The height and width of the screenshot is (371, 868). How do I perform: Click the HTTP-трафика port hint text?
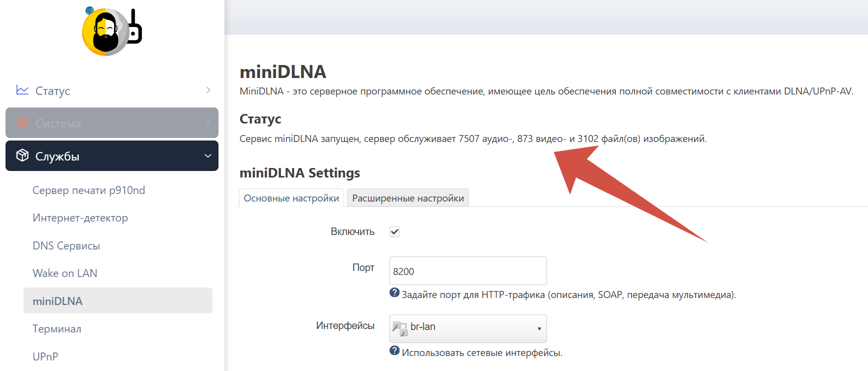(569, 295)
